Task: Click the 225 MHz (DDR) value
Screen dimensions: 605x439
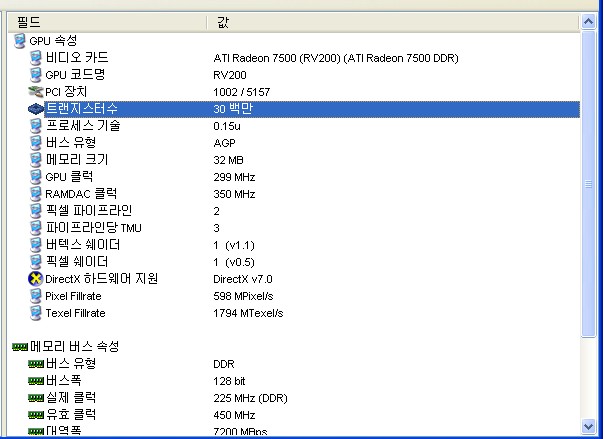Action: tap(250, 398)
